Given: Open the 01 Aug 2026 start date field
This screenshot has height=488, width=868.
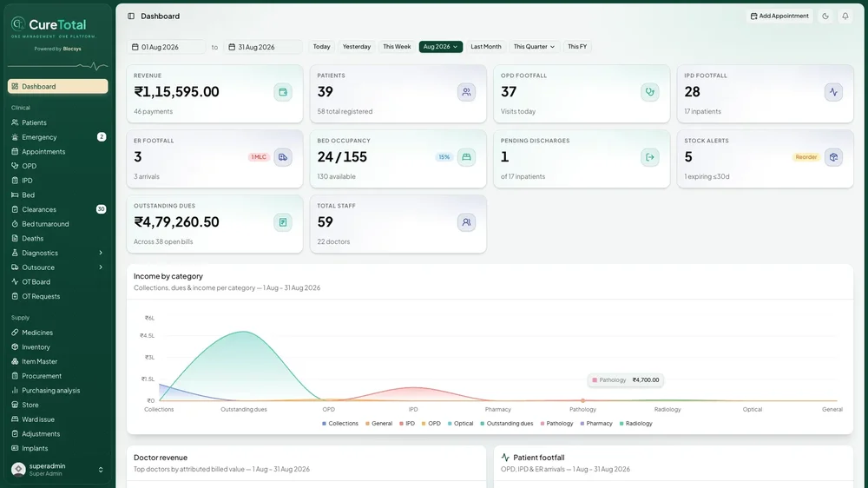Looking at the screenshot, I should click(x=166, y=47).
